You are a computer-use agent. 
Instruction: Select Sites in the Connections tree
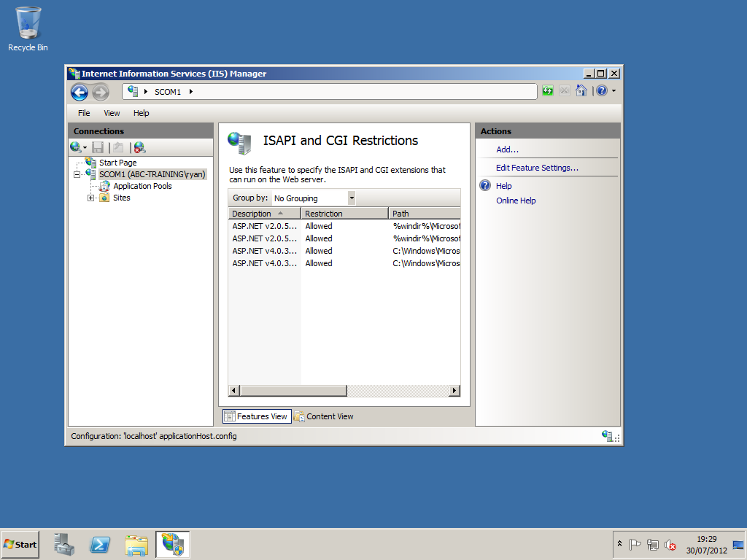(x=122, y=198)
